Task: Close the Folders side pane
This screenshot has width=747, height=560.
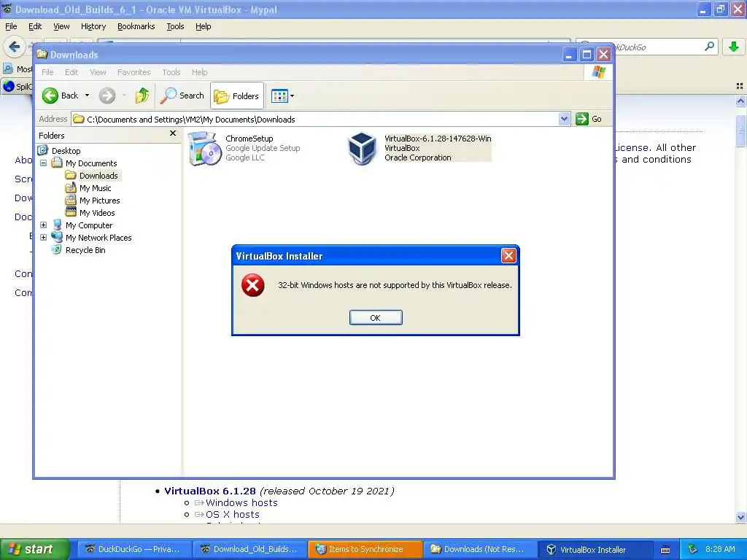Action: [x=173, y=133]
